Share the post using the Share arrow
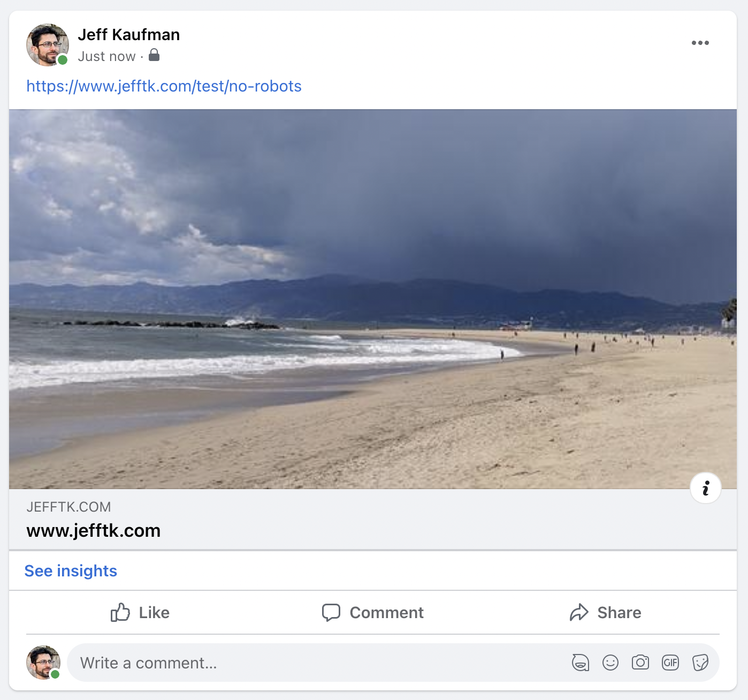The width and height of the screenshot is (748, 700). pyautogui.click(x=579, y=612)
